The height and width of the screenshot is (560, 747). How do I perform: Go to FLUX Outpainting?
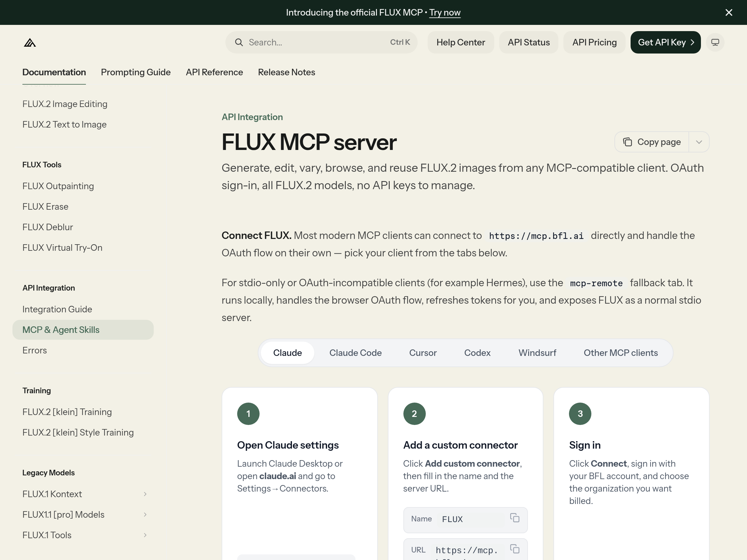click(58, 186)
